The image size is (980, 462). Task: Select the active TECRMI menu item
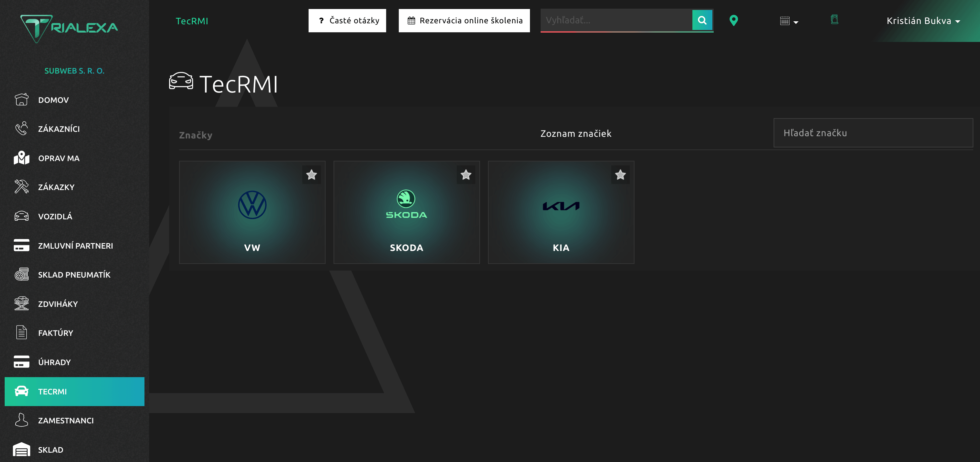click(x=75, y=391)
